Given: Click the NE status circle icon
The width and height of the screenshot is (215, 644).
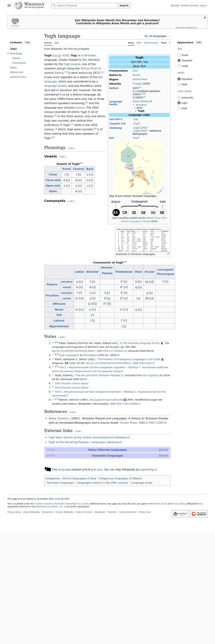Looking at the screenshot, I should coord(162,212).
